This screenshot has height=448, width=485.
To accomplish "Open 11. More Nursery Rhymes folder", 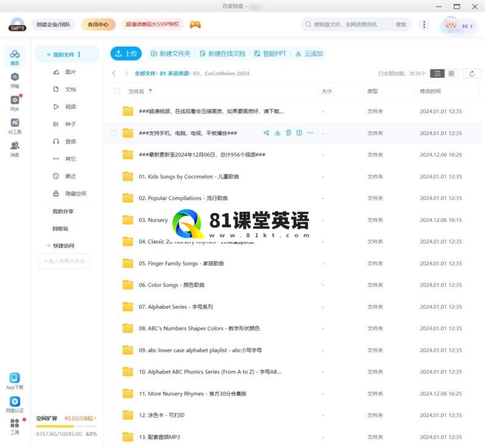I will [x=192, y=393].
